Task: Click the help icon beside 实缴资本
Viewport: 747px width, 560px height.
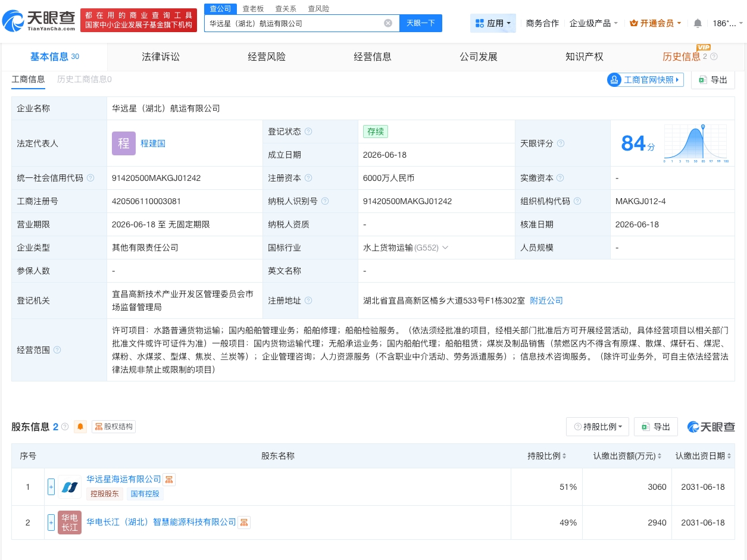Action: tap(560, 178)
